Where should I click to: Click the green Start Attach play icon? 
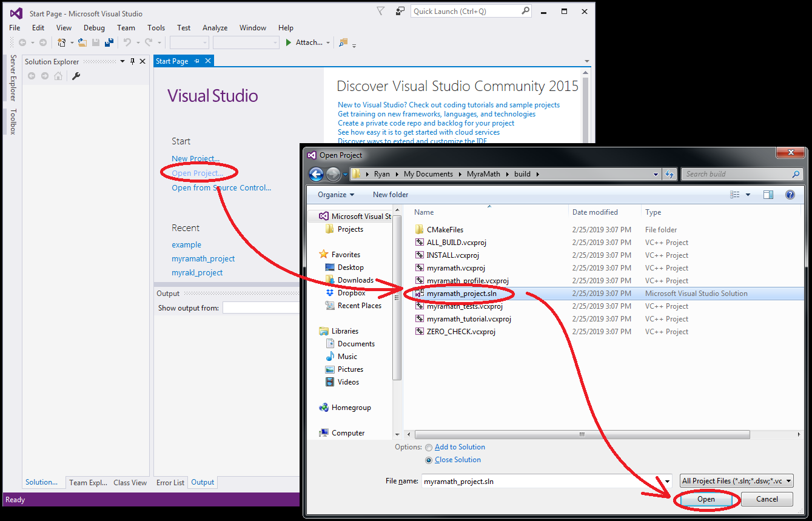point(289,42)
